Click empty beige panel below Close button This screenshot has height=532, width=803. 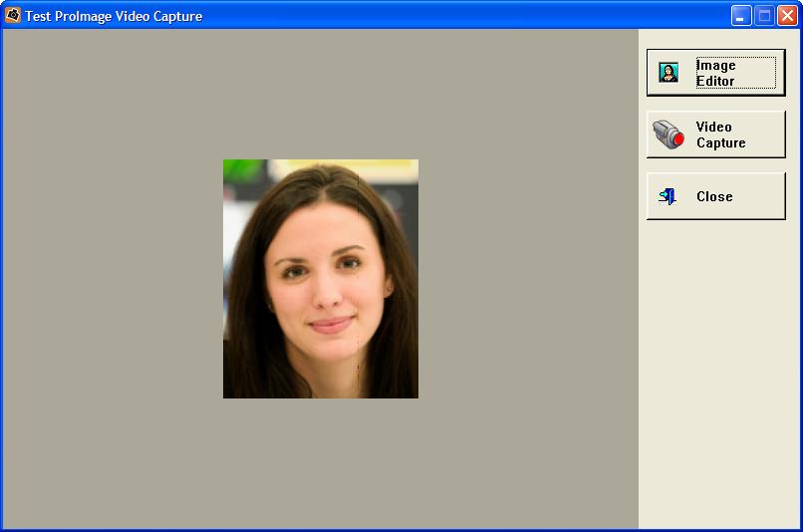[719, 374]
